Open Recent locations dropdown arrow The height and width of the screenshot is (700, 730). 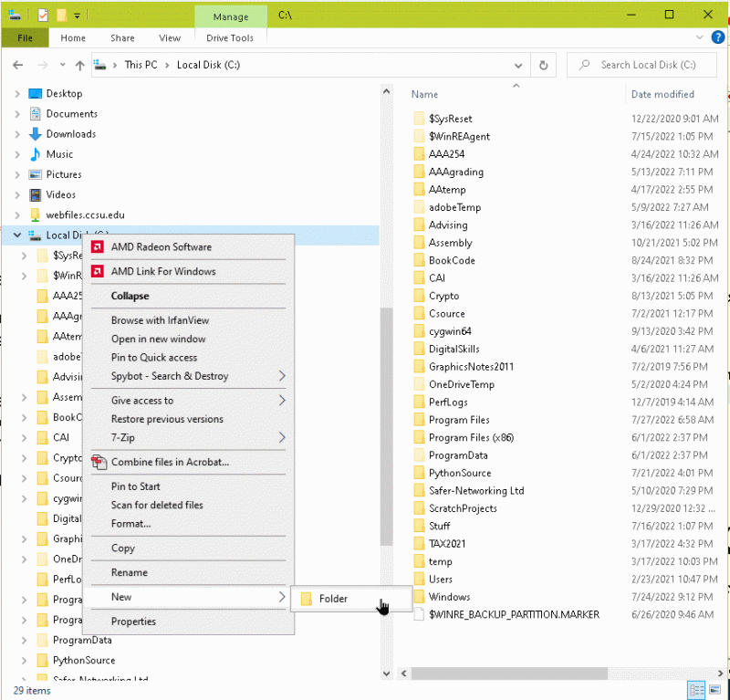tap(62, 65)
